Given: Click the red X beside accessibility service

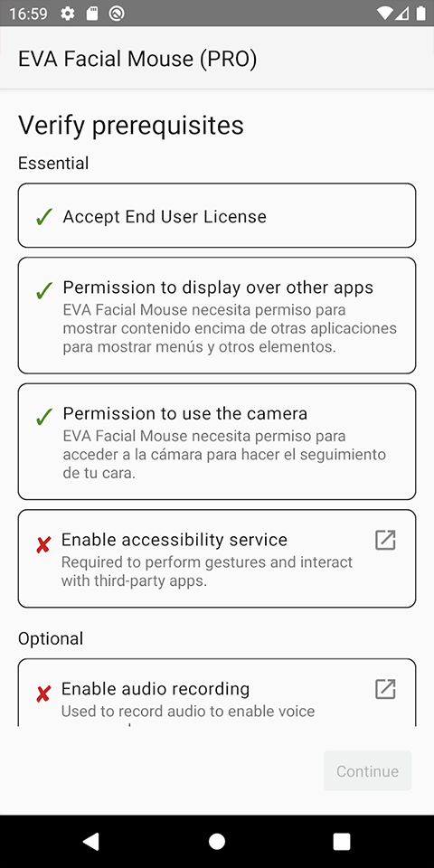Looking at the screenshot, I should [43, 546].
